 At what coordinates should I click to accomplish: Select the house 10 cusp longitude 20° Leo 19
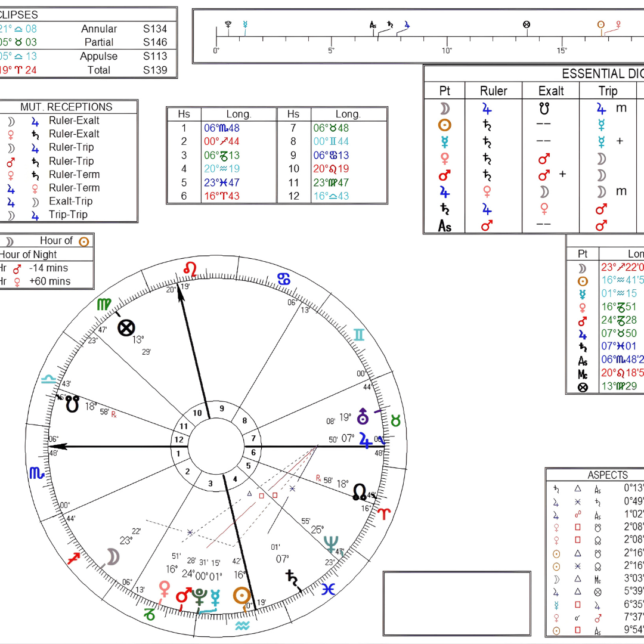tap(331, 168)
